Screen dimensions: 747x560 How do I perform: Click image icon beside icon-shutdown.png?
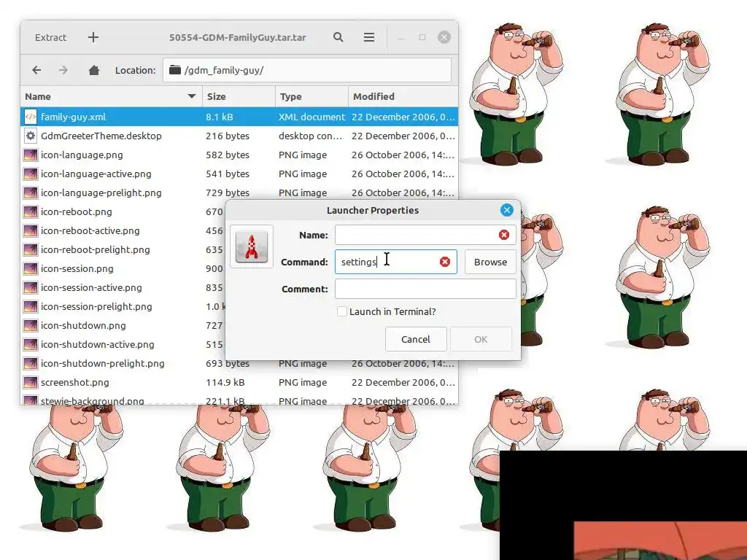pos(31,326)
